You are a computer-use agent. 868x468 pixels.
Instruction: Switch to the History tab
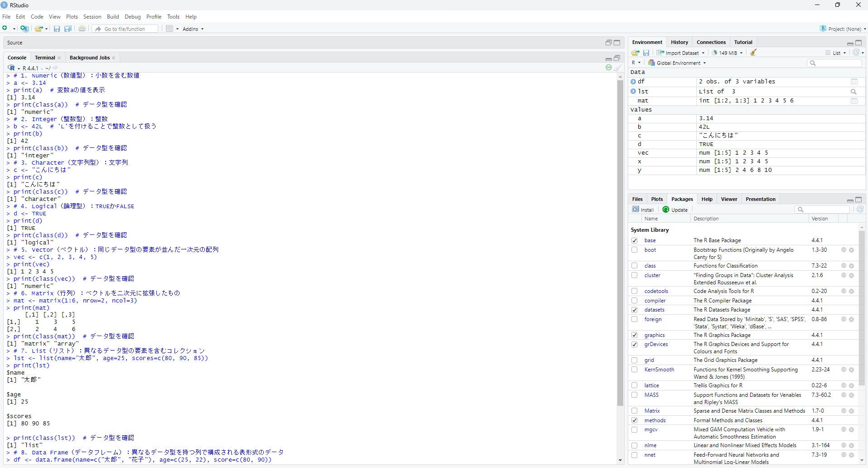coord(679,42)
